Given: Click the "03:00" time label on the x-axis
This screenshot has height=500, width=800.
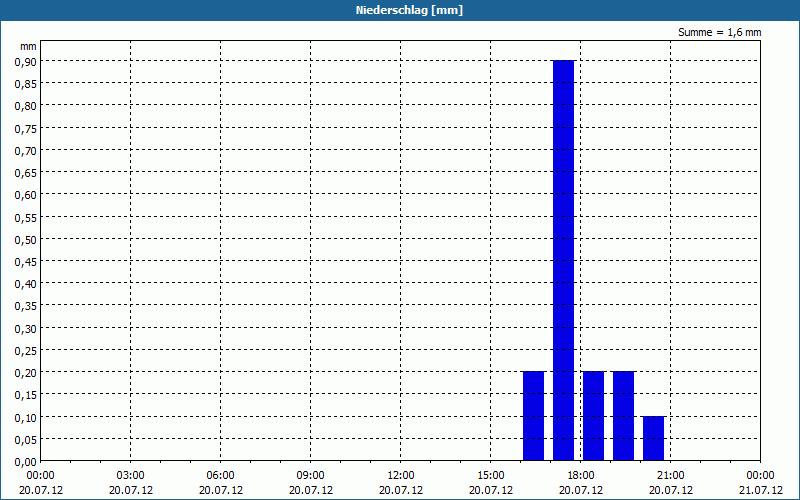Looking at the screenshot, I should [131, 476].
